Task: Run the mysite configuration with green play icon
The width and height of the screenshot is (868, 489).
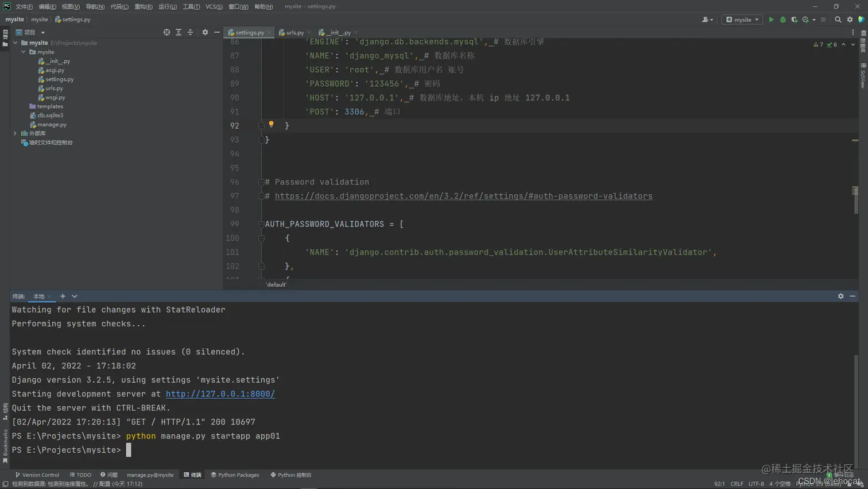Action: pyautogui.click(x=771, y=20)
